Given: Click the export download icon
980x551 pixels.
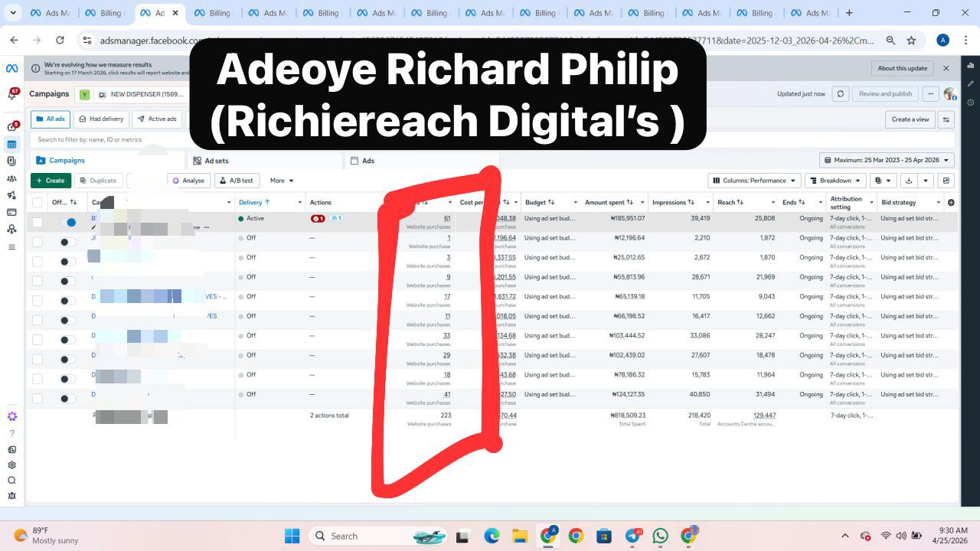Looking at the screenshot, I should [909, 181].
